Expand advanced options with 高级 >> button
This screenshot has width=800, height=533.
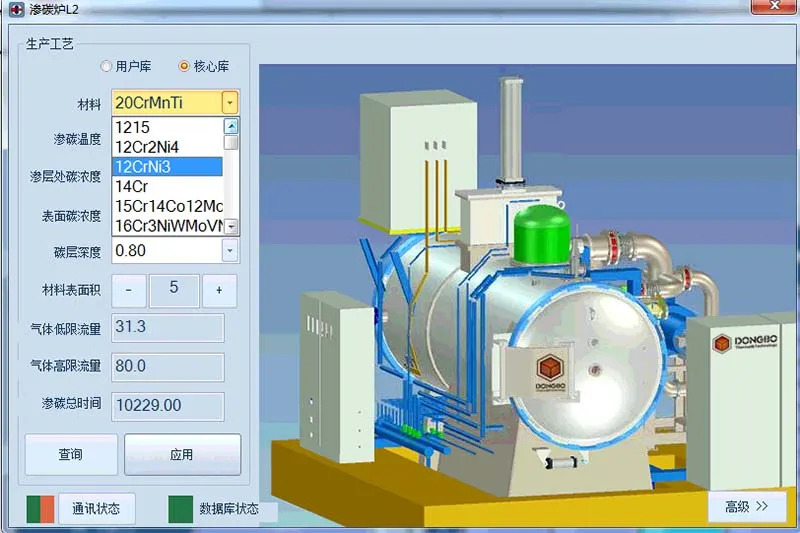[x=747, y=506]
